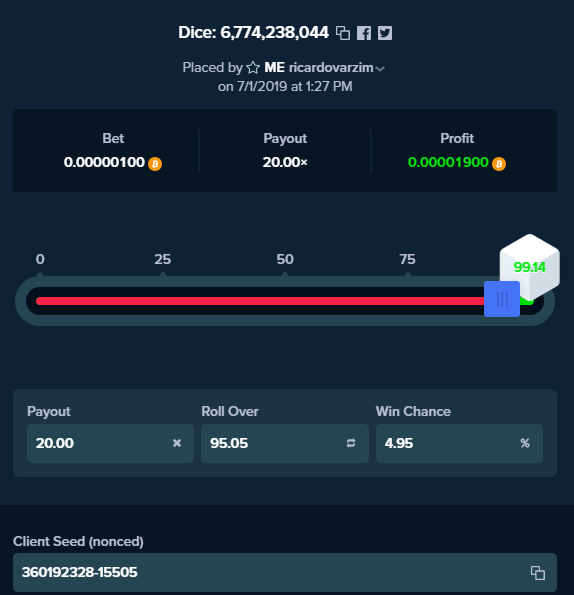Click the blue slider handle
Image resolution: width=574 pixels, height=595 pixels.
click(x=502, y=299)
